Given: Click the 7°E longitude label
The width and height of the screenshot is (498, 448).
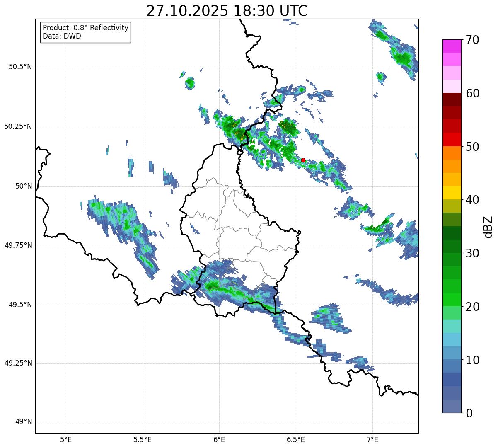Looking at the screenshot, I should click(372, 440).
